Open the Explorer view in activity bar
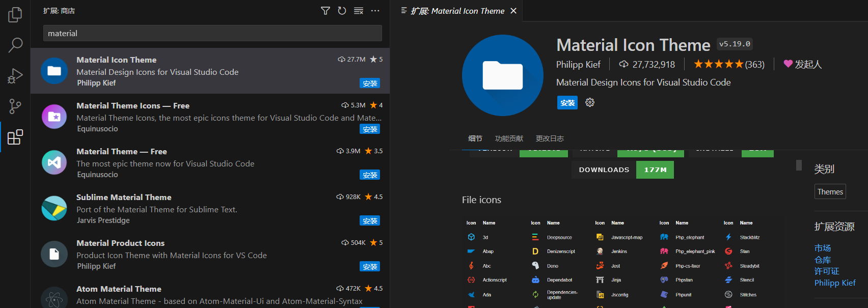 pos(15,14)
